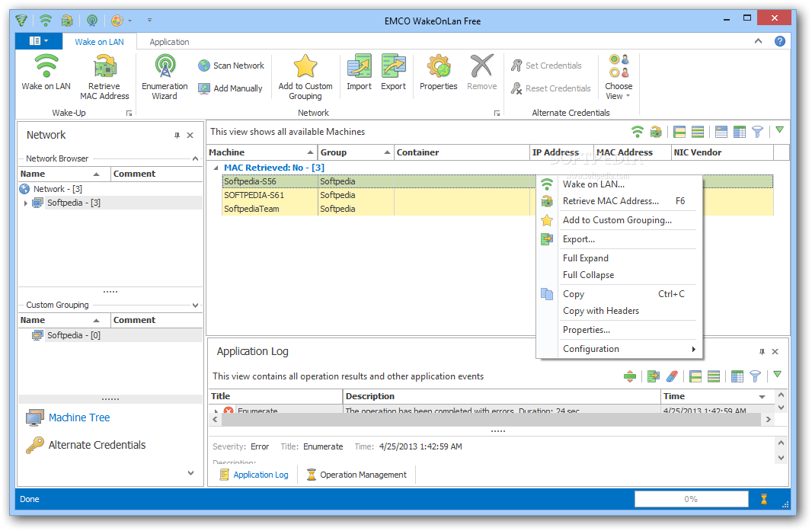Screen dimensions: 812x531
Task: Open the Choose View dropdown
Action: 619,78
